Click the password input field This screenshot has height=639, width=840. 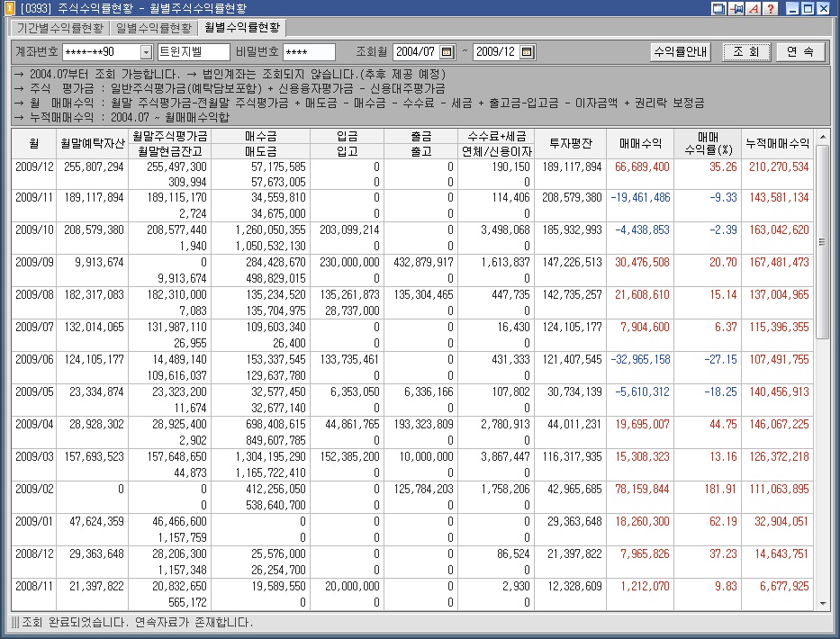(x=309, y=52)
